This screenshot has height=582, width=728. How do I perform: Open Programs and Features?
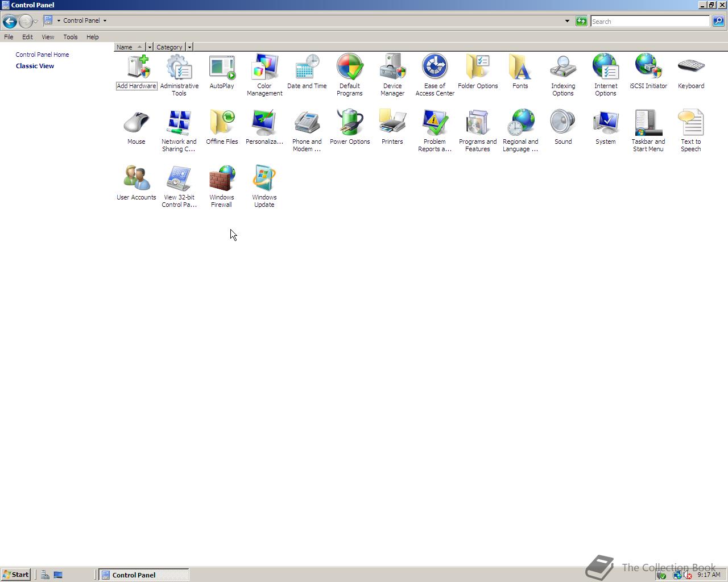tap(478, 131)
